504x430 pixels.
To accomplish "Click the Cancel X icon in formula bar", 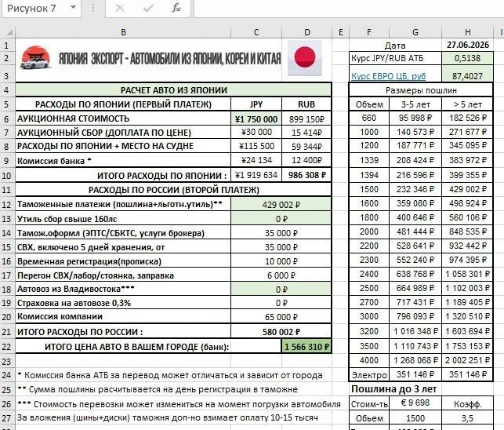I will [120, 8].
